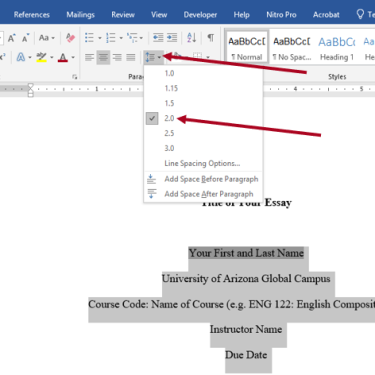The height and width of the screenshot is (375, 375).
Task: Align text left
Action: point(89,57)
